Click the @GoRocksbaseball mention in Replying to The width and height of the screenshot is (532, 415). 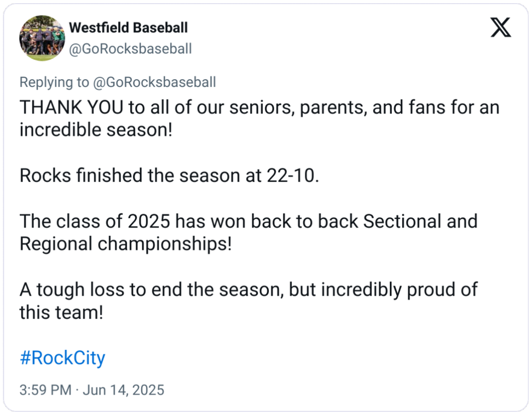[x=155, y=82]
